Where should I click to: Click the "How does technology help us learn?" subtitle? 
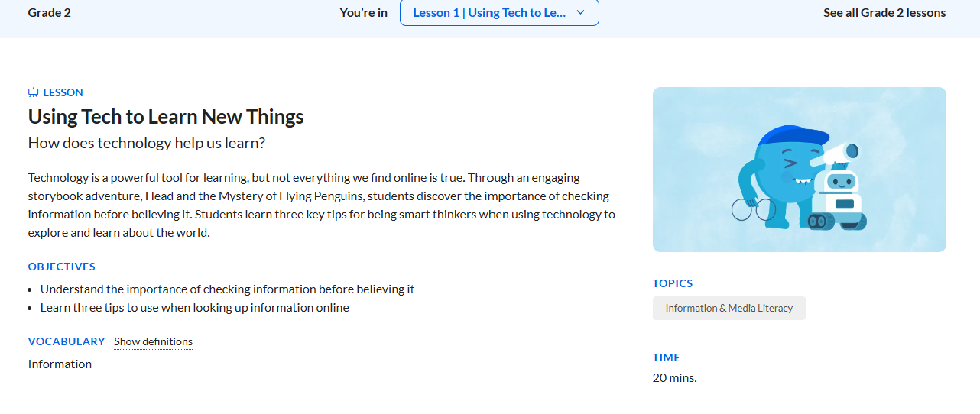(146, 144)
